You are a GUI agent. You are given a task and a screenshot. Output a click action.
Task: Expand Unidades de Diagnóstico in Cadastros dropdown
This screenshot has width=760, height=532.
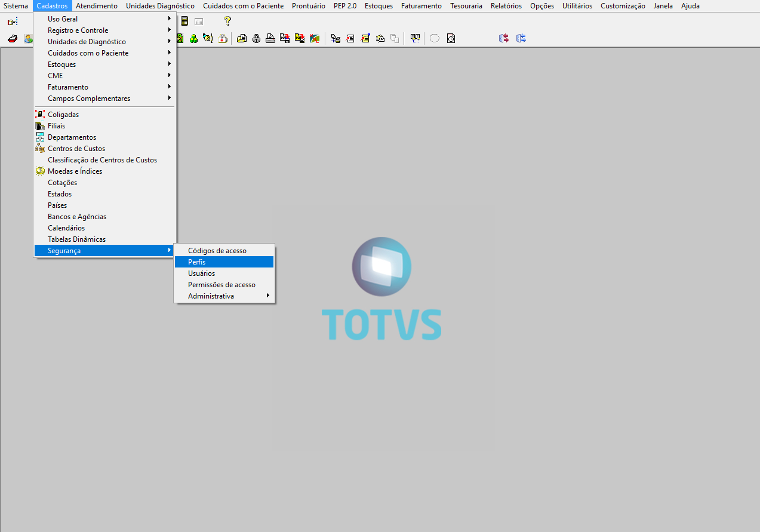click(x=104, y=42)
